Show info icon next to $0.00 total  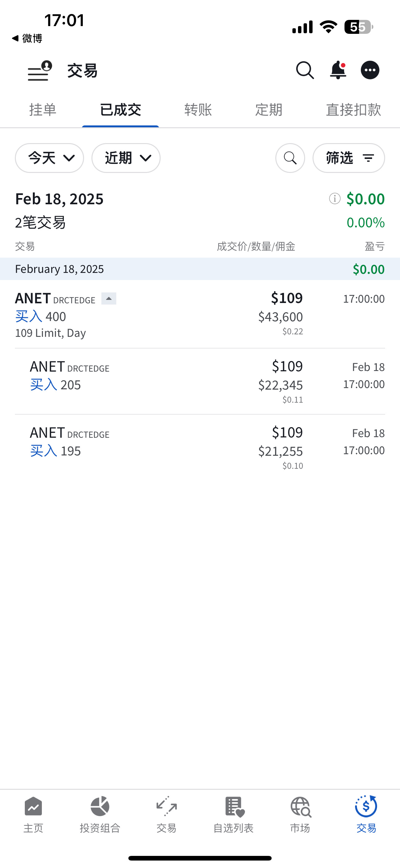pyautogui.click(x=335, y=199)
